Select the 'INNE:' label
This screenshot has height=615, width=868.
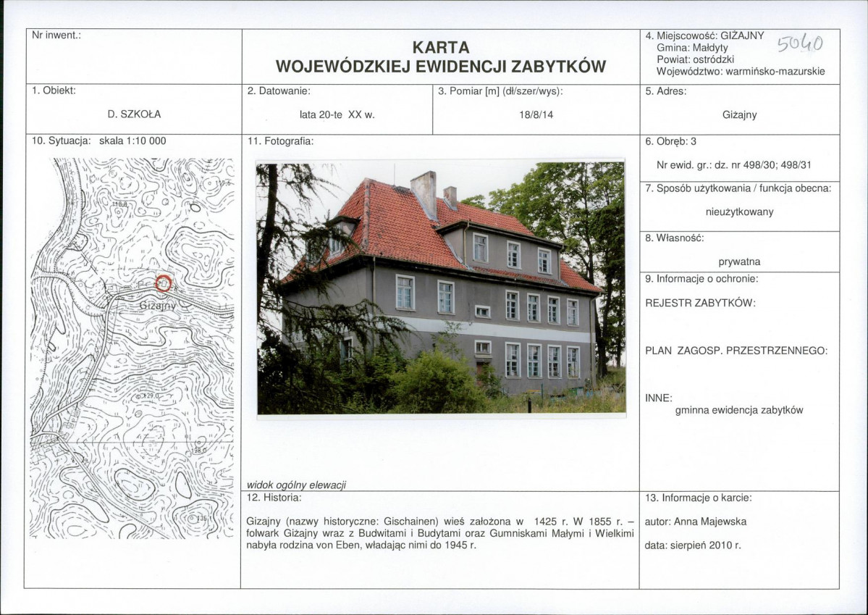(659, 398)
